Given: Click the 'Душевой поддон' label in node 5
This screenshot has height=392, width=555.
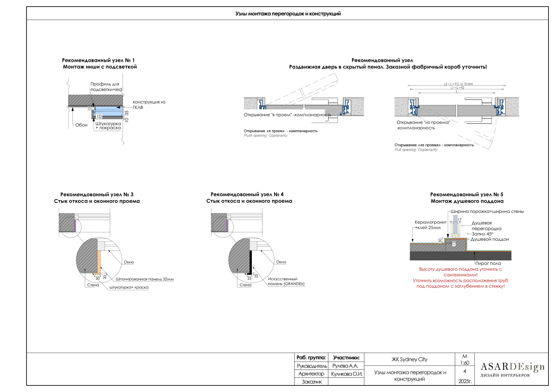Looking at the screenshot, I should (x=490, y=239).
